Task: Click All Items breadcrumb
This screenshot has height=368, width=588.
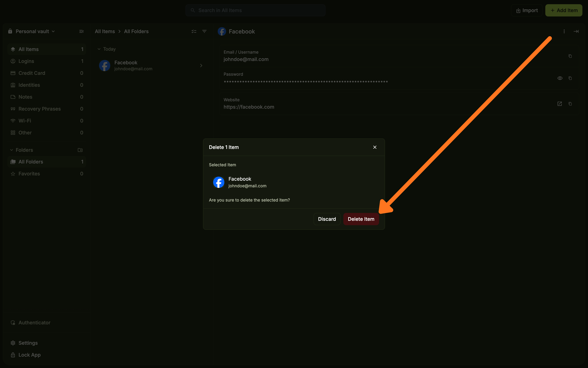Action: [105, 31]
